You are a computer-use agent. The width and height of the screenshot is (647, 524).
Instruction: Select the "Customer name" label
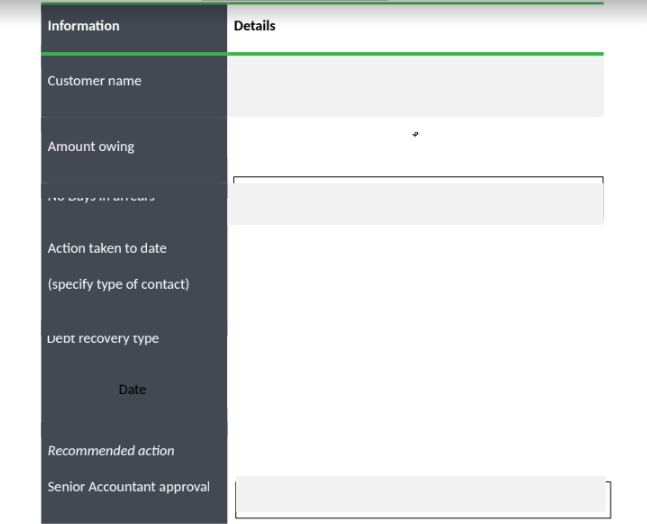(94, 81)
